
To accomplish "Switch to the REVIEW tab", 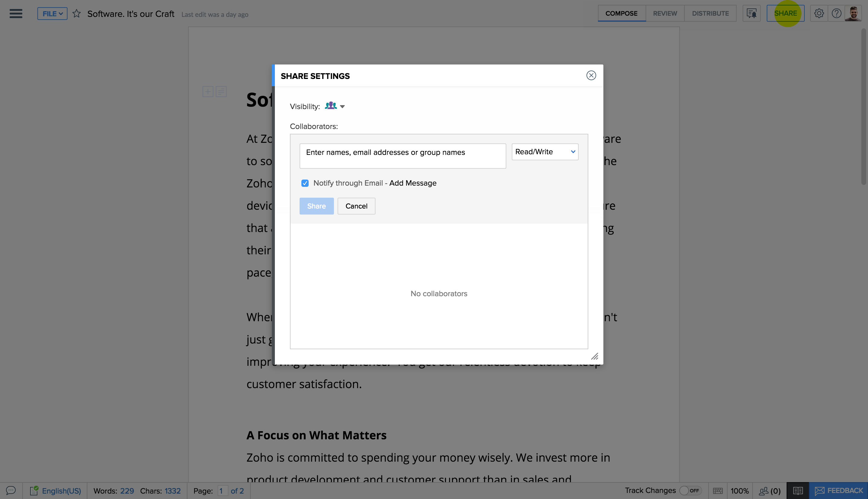I will [x=665, y=13].
